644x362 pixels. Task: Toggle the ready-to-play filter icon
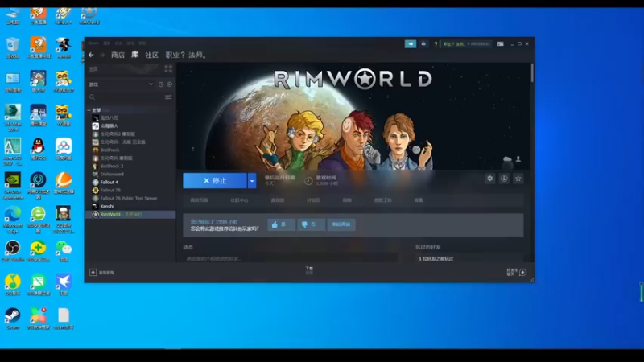click(170, 84)
